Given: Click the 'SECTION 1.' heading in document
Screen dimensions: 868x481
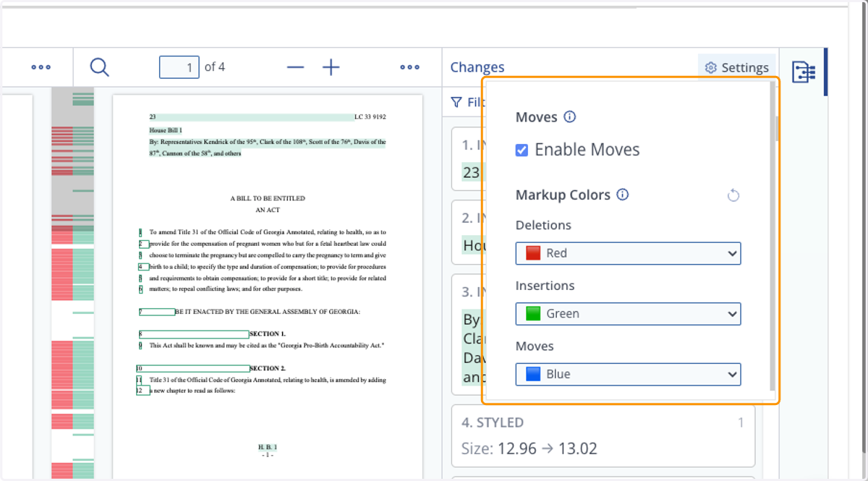Looking at the screenshot, I should [x=268, y=334].
